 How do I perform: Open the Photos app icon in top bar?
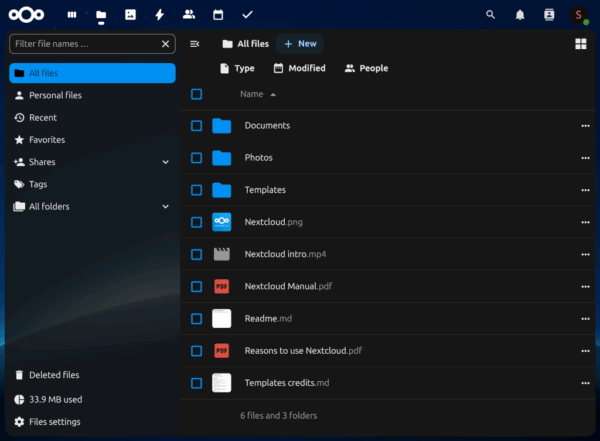tap(130, 15)
